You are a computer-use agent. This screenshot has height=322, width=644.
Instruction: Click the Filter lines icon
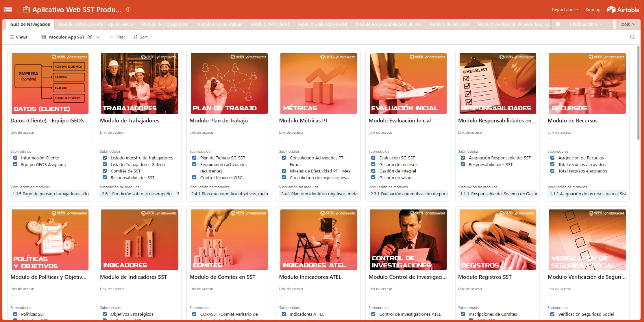tap(111, 37)
